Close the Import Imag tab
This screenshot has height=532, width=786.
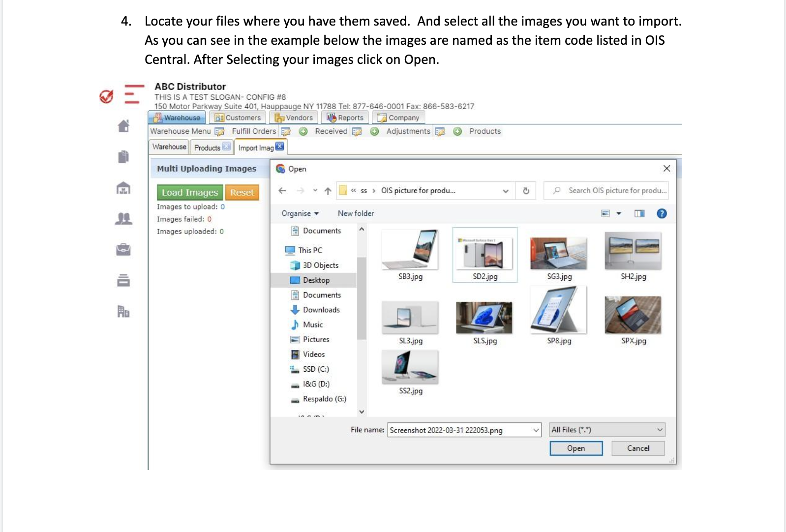point(279,147)
